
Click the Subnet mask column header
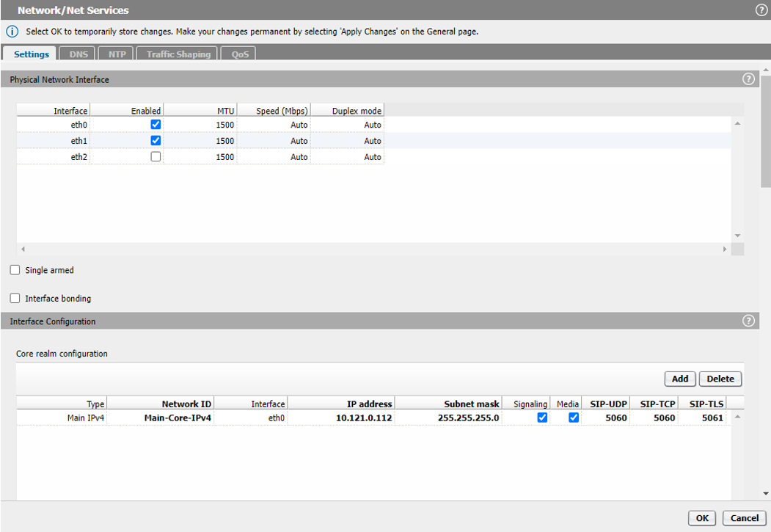448,404
